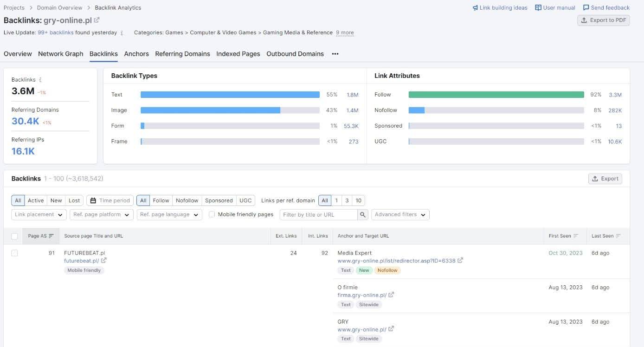Viewport: 644px width, 347px height.
Task: Open futurebeat.pl external link icon
Action: pos(104,261)
